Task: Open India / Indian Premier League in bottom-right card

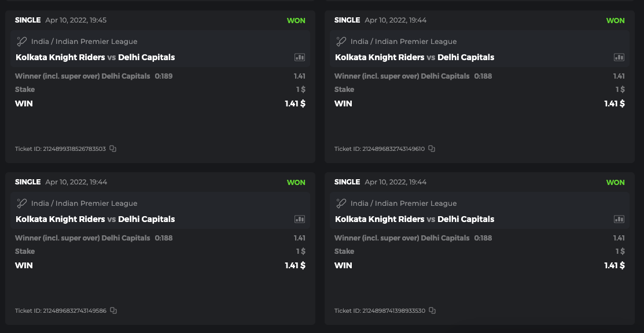Action: point(403,203)
